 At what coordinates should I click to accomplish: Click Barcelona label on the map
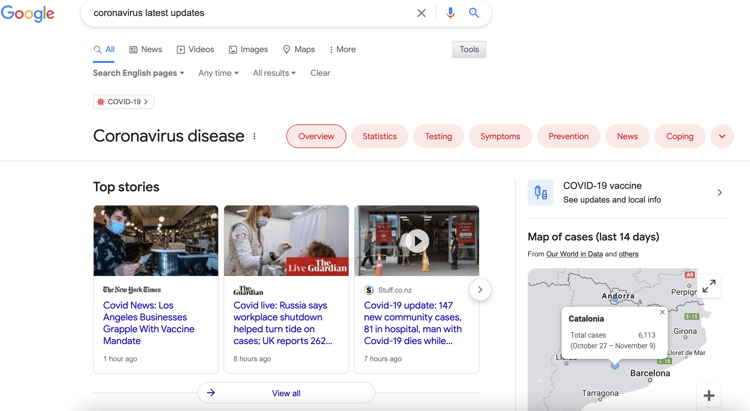650,373
